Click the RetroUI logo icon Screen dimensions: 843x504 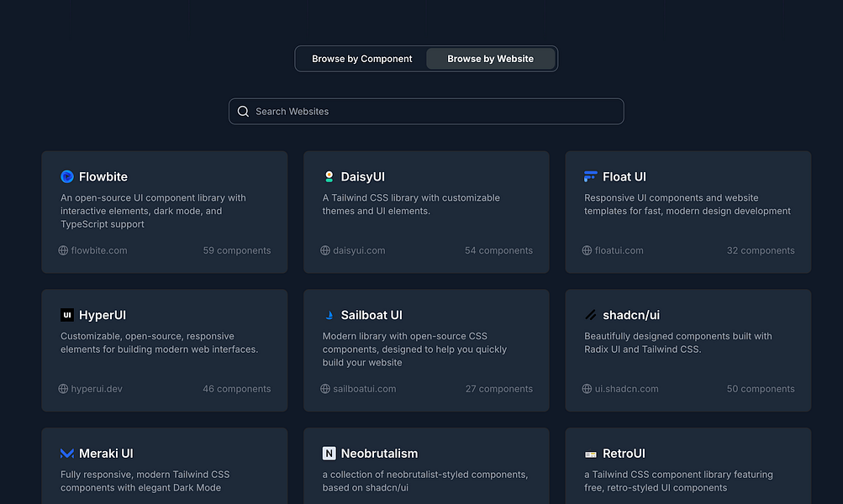pos(590,454)
